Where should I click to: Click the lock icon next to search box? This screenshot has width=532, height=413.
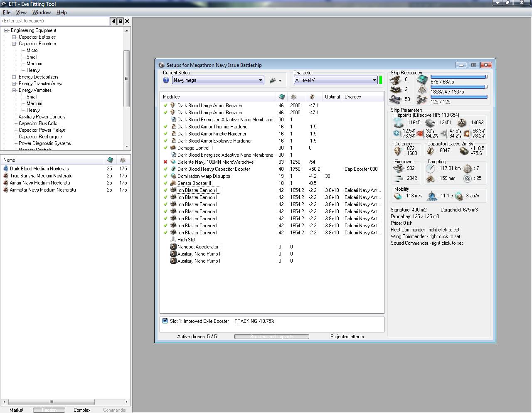click(x=120, y=21)
